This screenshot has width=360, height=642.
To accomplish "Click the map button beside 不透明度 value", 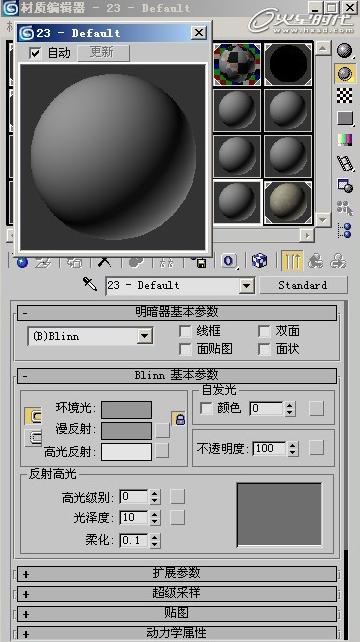I will 317,448.
